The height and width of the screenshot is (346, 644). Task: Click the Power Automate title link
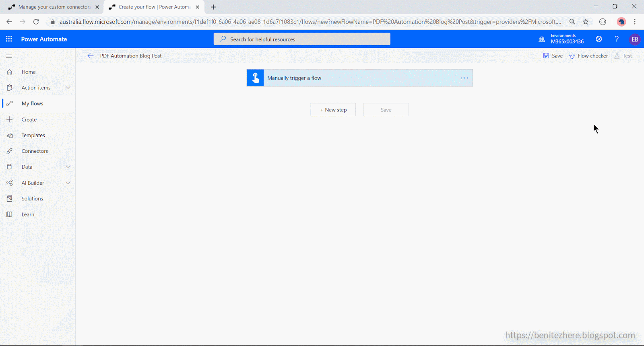(x=44, y=39)
